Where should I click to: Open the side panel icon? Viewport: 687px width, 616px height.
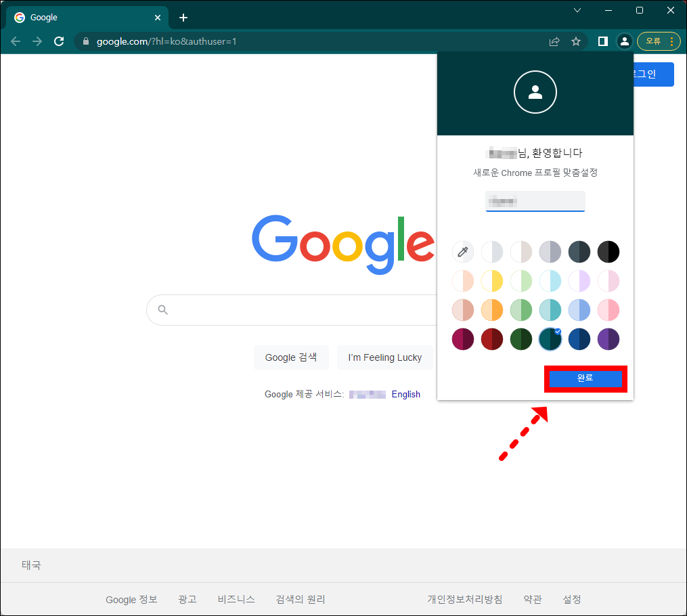(x=603, y=41)
